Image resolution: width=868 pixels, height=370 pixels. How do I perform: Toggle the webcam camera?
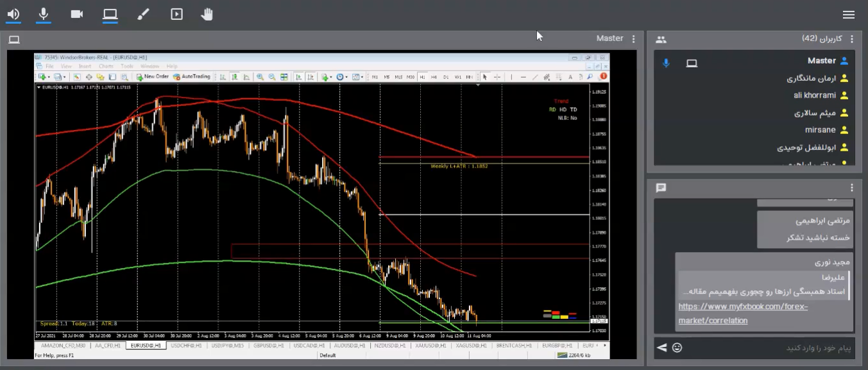77,14
